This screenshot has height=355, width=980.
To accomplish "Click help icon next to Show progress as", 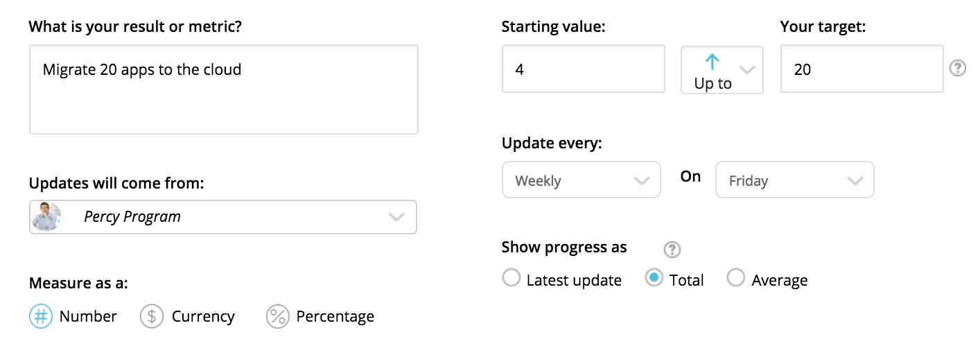I will [672, 250].
